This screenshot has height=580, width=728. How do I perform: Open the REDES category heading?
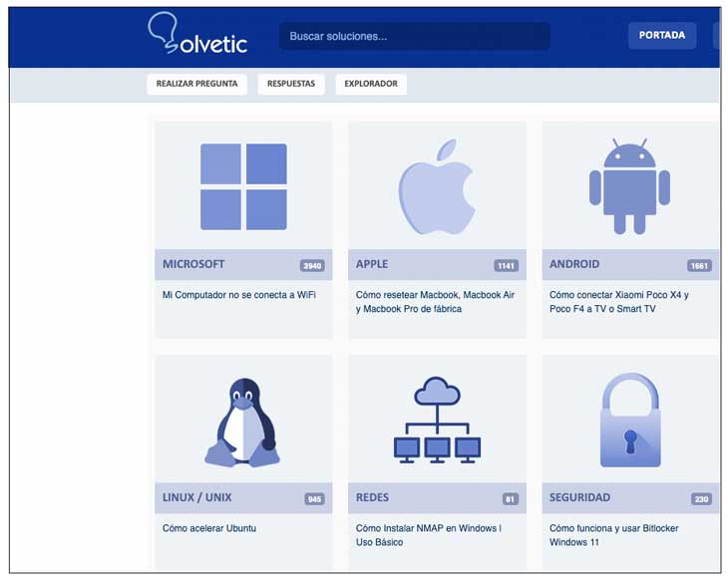[x=372, y=497]
